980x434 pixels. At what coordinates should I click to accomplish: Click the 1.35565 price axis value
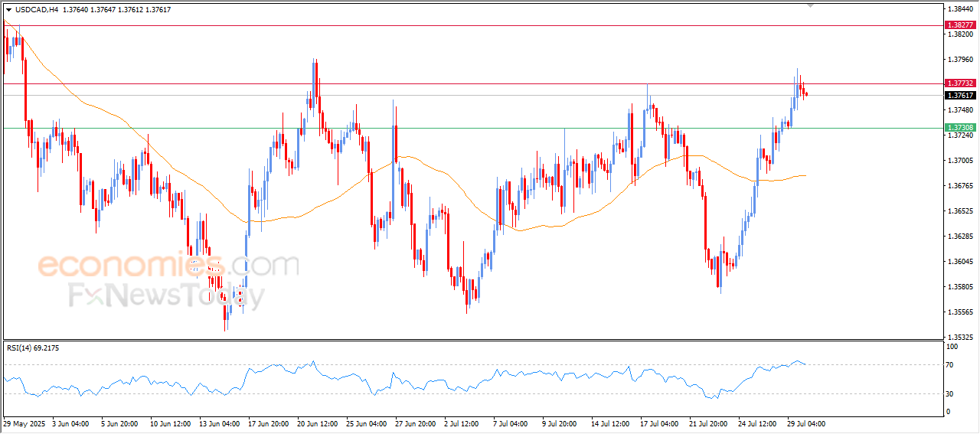(x=960, y=312)
